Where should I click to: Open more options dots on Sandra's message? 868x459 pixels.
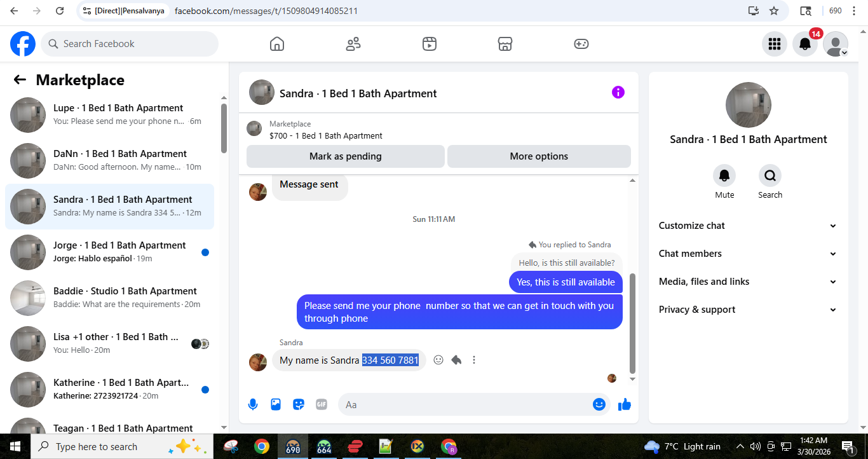[x=474, y=360]
